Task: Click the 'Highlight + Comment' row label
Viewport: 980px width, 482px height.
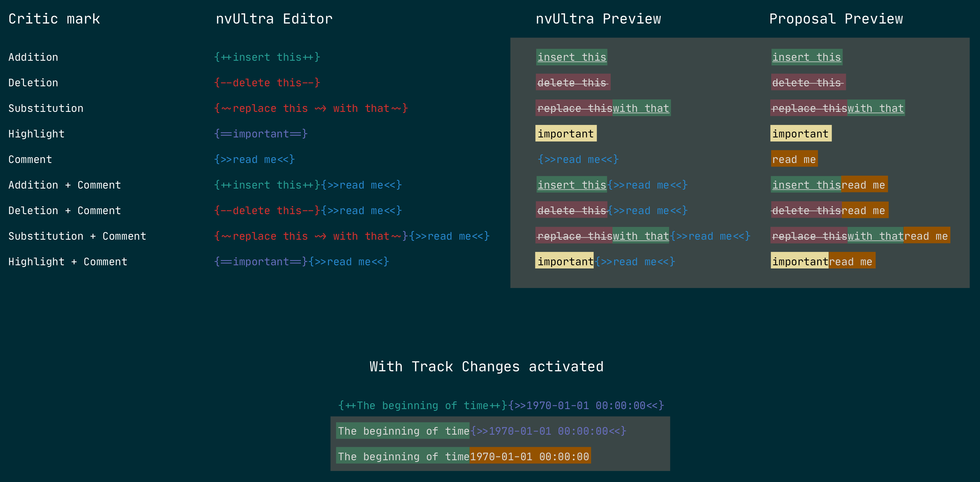Action: pos(68,261)
